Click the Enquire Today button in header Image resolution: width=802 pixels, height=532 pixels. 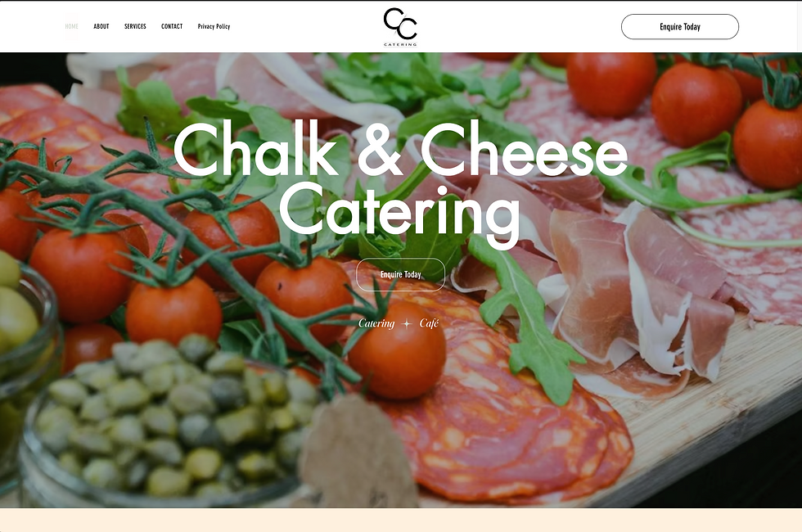click(680, 26)
